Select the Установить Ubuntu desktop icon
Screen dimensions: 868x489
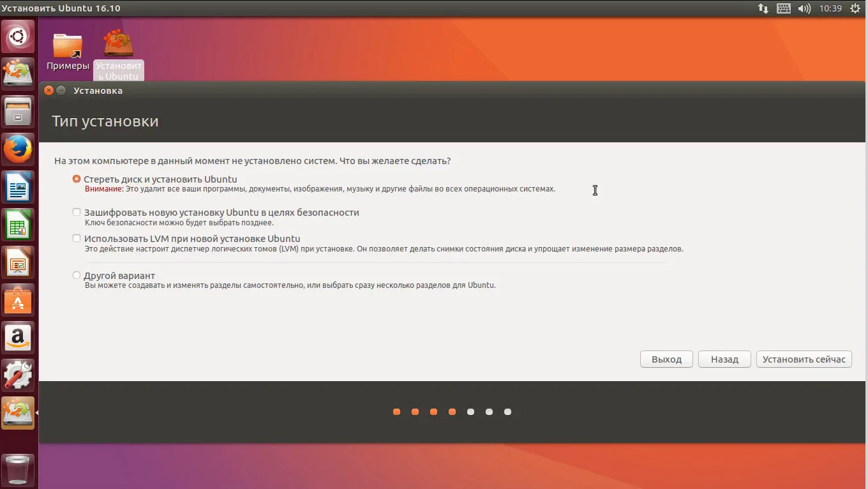[119, 55]
